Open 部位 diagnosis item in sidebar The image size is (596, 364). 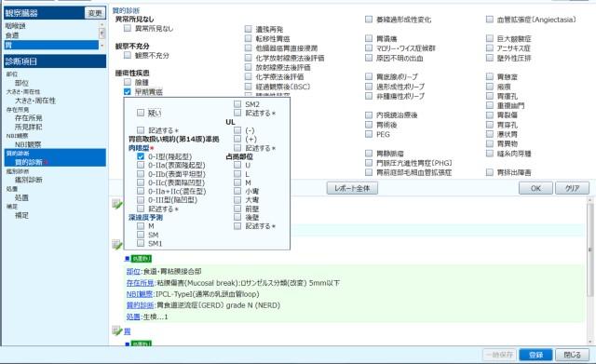point(21,83)
